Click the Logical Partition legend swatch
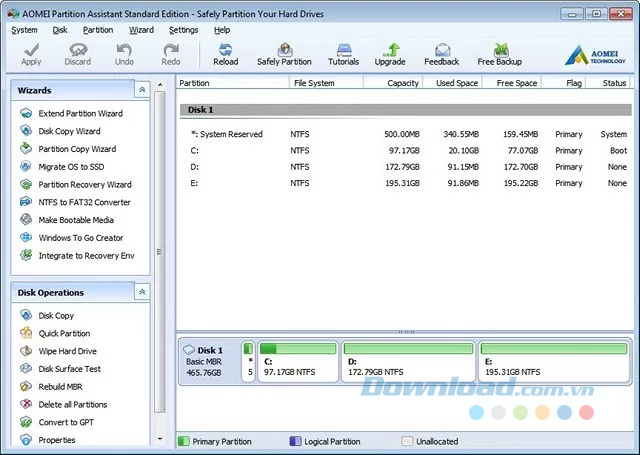The image size is (640, 455). 295,441
